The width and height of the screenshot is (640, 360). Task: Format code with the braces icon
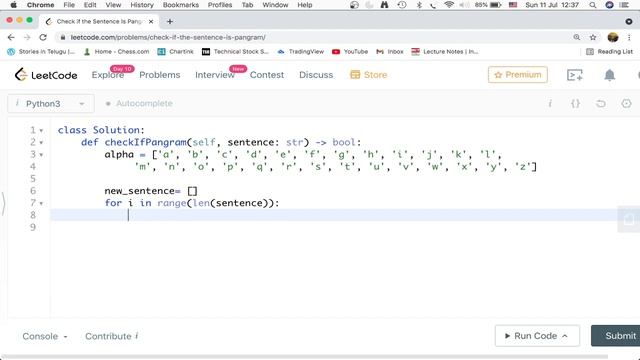tap(575, 104)
